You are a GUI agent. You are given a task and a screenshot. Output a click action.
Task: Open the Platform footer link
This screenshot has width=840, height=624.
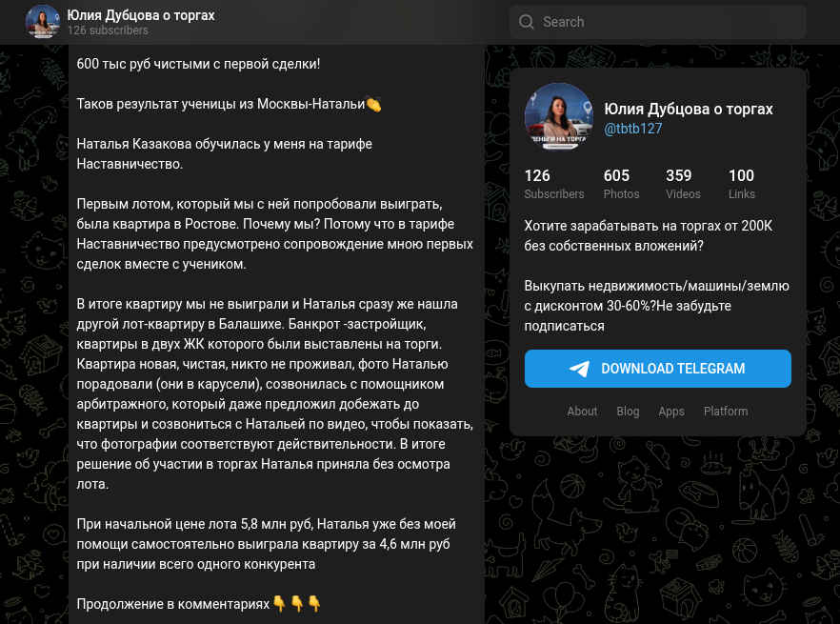[726, 412]
